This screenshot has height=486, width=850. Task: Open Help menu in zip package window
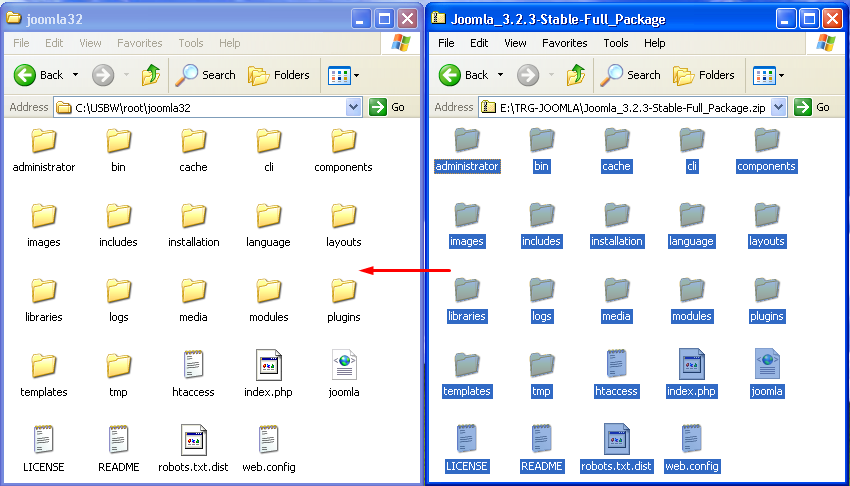coord(654,43)
